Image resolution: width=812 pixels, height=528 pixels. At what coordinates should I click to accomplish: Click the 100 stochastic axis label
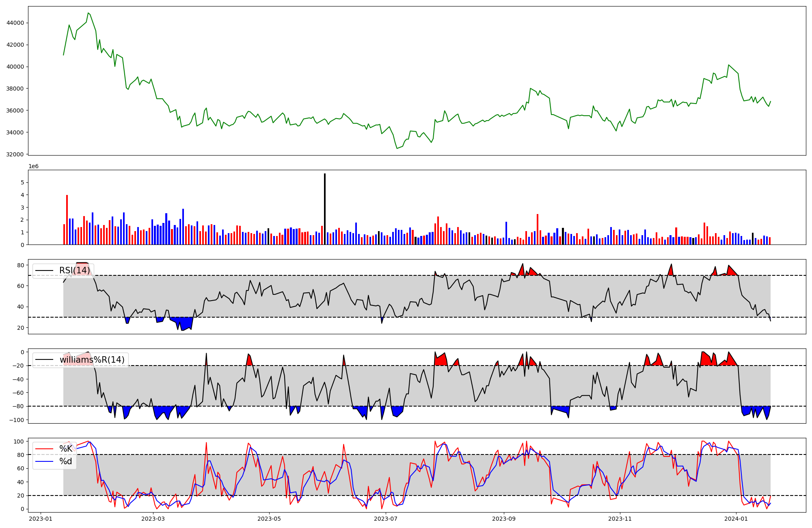[x=19, y=441]
